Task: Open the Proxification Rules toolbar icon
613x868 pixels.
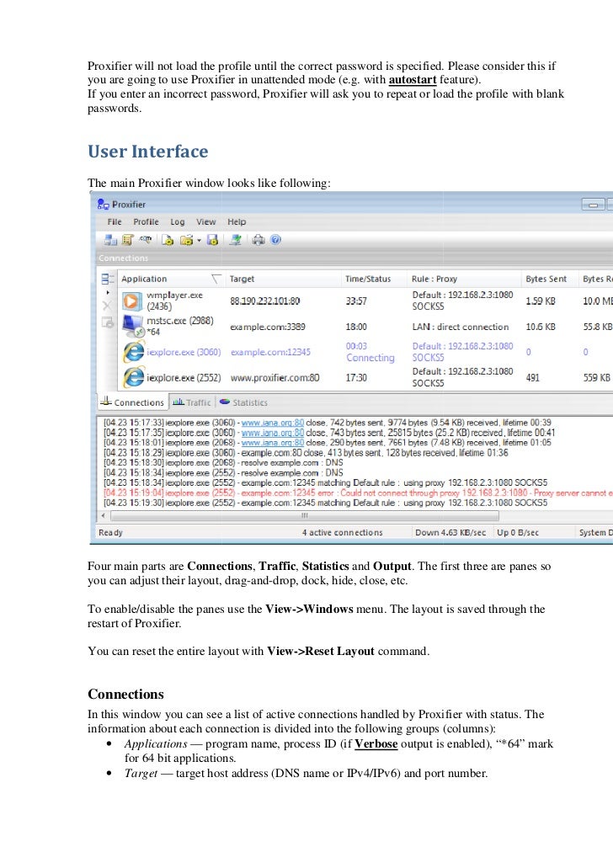Action: click(128, 240)
